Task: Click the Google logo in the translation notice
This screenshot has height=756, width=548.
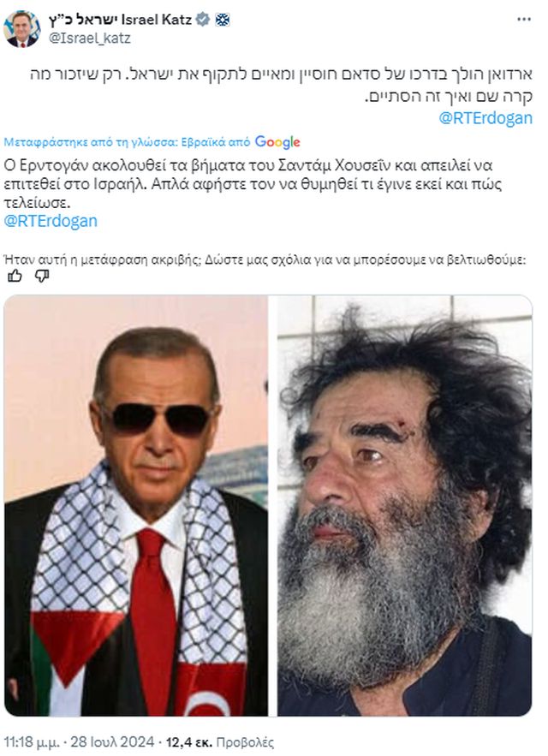Action: click(x=277, y=142)
